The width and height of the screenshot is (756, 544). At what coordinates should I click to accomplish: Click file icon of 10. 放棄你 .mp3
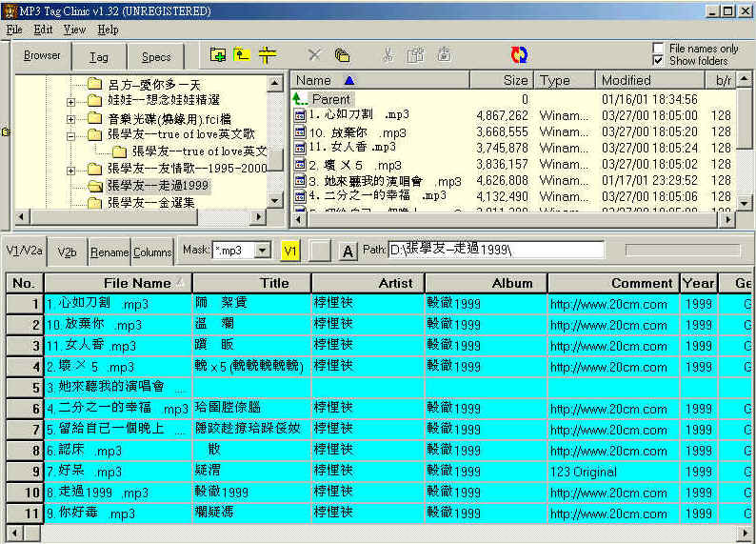coord(300,131)
